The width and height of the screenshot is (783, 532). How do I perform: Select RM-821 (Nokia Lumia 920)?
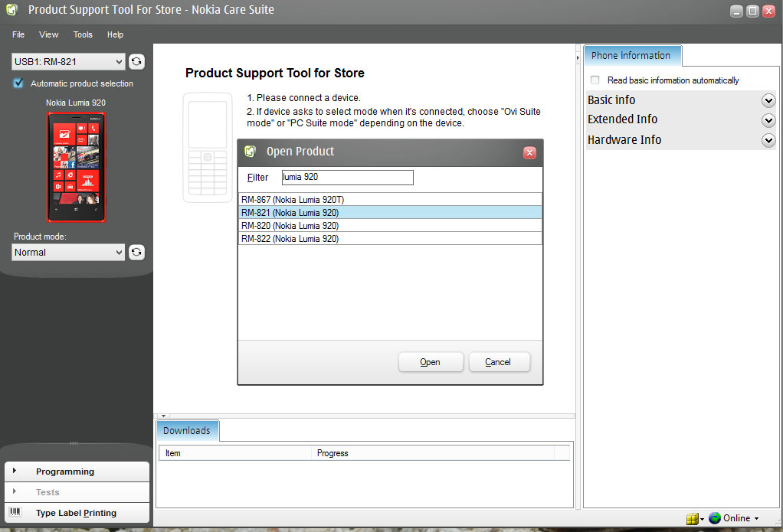[x=391, y=213]
